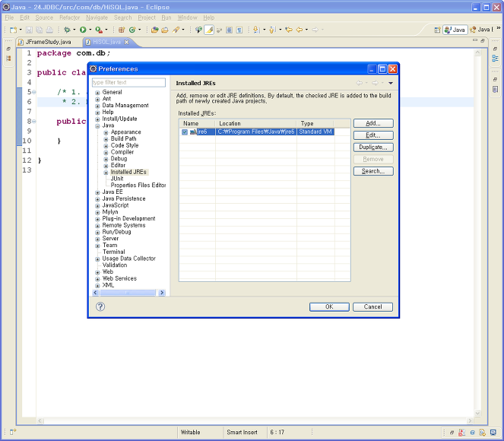Expand the Java EE node
The height and width of the screenshot is (441, 504).
point(97,192)
